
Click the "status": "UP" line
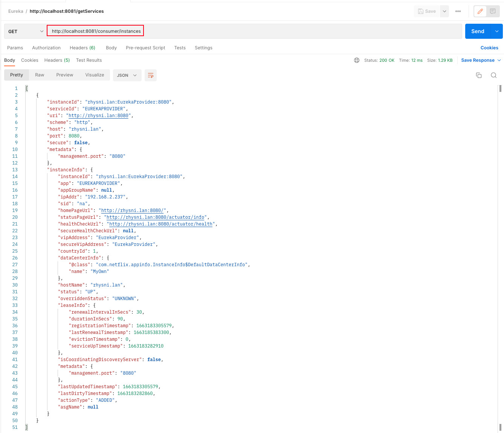pos(78,292)
